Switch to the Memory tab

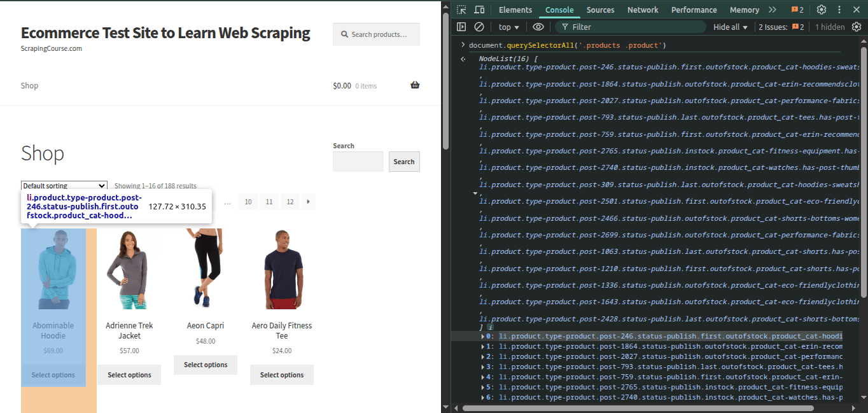point(744,10)
